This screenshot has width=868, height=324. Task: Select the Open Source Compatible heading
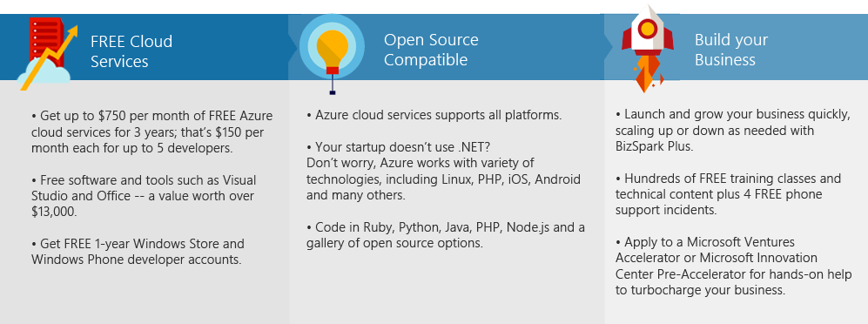point(431,50)
